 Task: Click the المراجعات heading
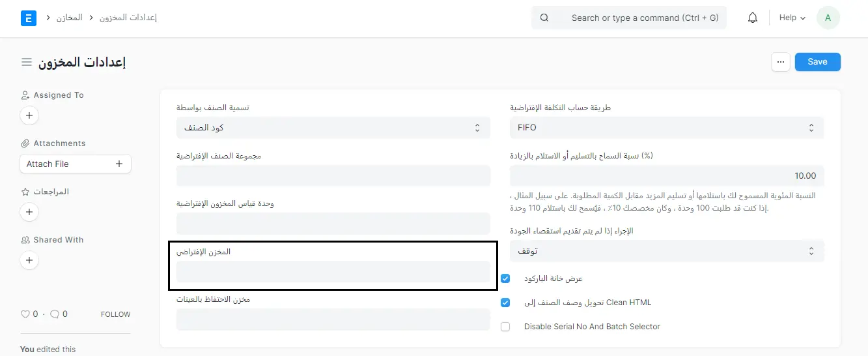click(x=51, y=192)
